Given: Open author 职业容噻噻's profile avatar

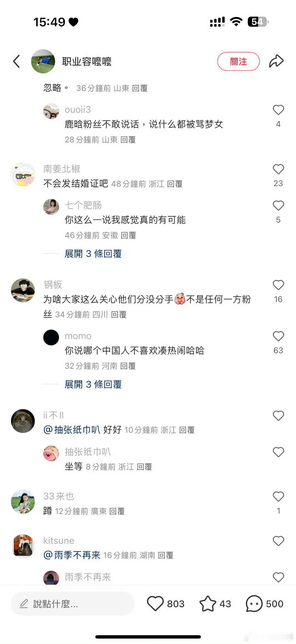Looking at the screenshot, I should tap(43, 61).
